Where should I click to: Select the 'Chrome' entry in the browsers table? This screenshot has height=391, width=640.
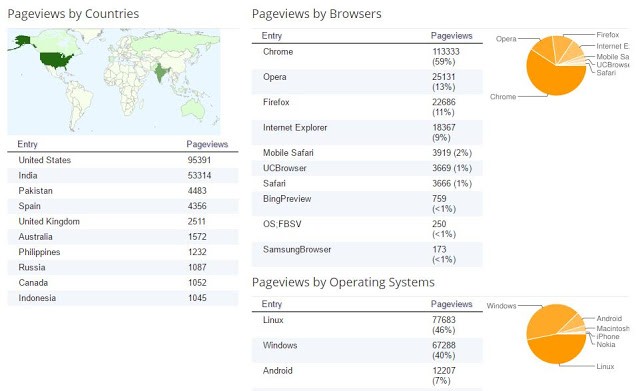(x=278, y=52)
